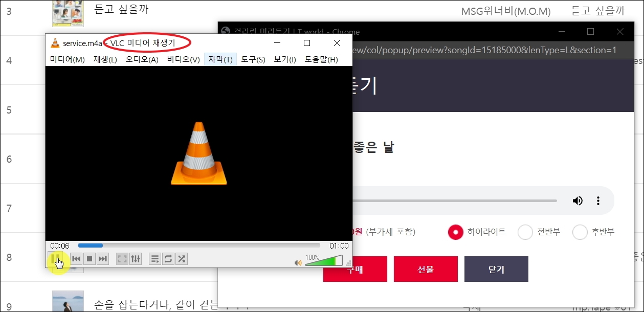Toggle shuffle (random) in VLC
The width and height of the screenshot is (644, 312).
click(182, 259)
